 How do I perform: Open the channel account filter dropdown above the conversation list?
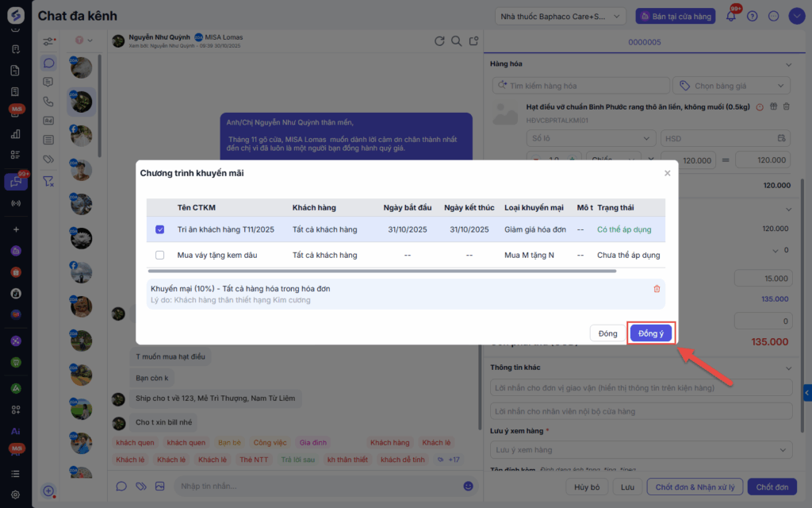click(x=83, y=40)
